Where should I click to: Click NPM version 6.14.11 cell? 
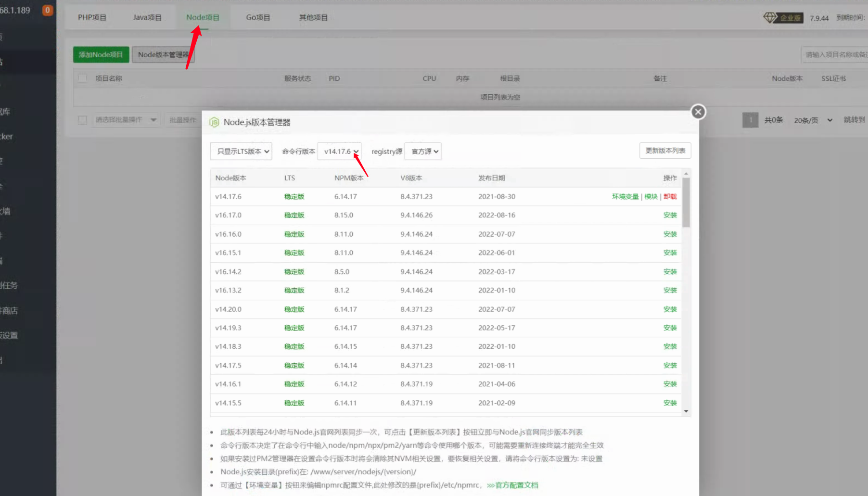point(345,403)
